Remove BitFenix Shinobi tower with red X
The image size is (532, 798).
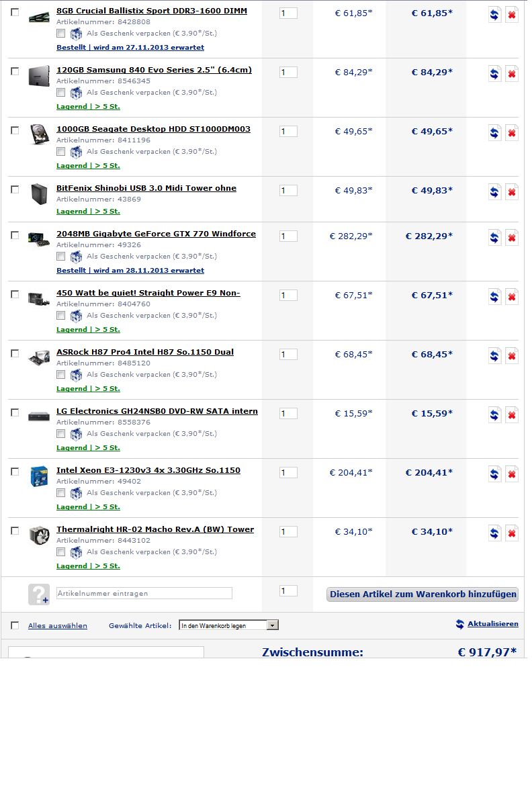(x=512, y=192)
